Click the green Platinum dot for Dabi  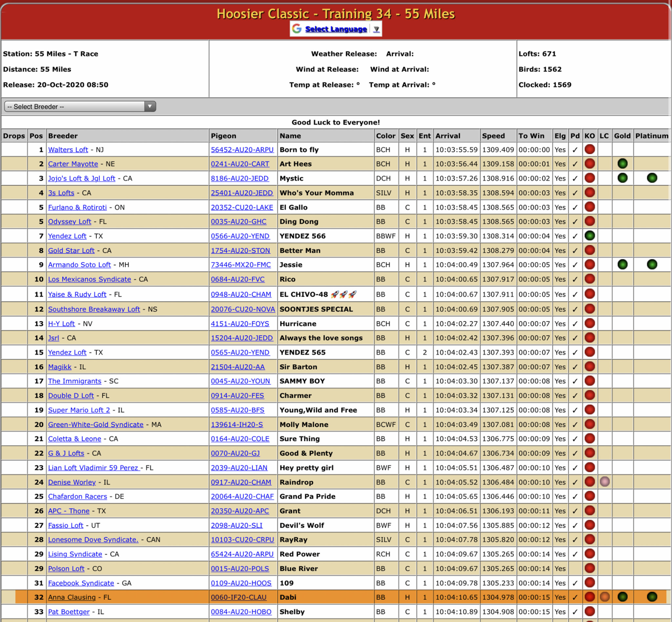652,597
